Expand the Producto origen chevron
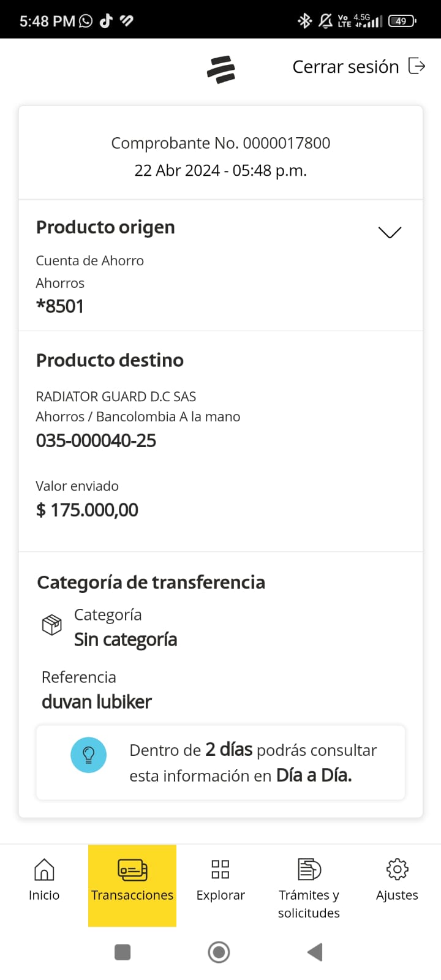Viewport: 441px width, 980px height. [390, 232]
